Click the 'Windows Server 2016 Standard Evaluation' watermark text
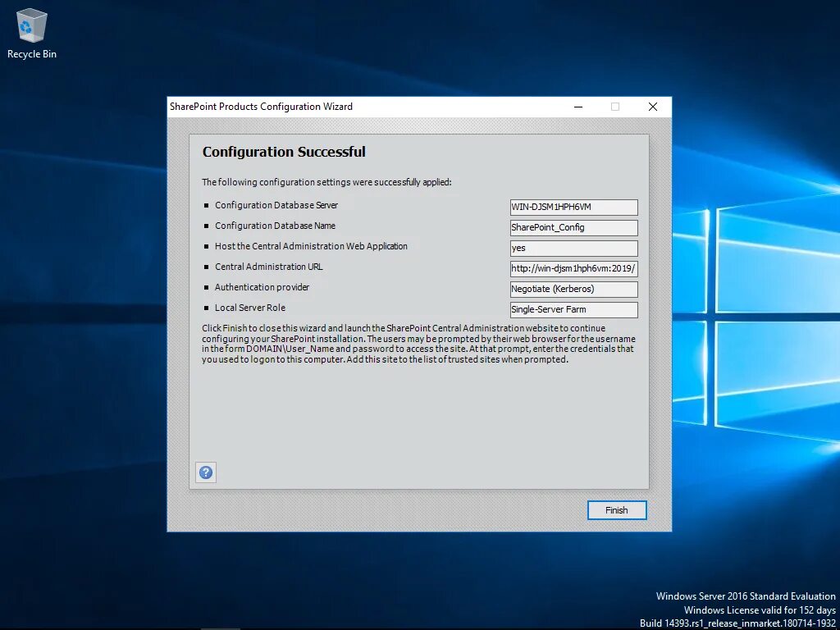The height and width of the screenshot is (630, 840). (x=746, y=596)
